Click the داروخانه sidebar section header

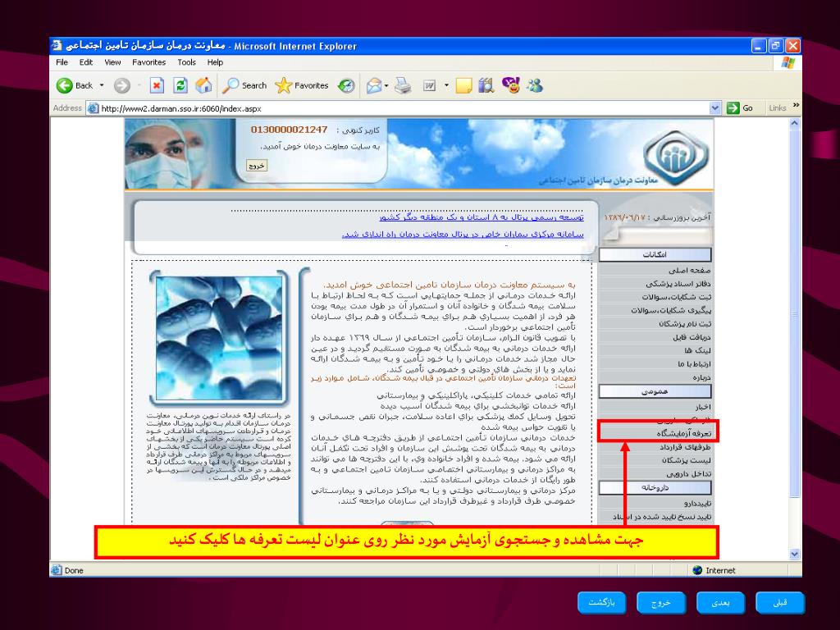click(x=655, y=487)
